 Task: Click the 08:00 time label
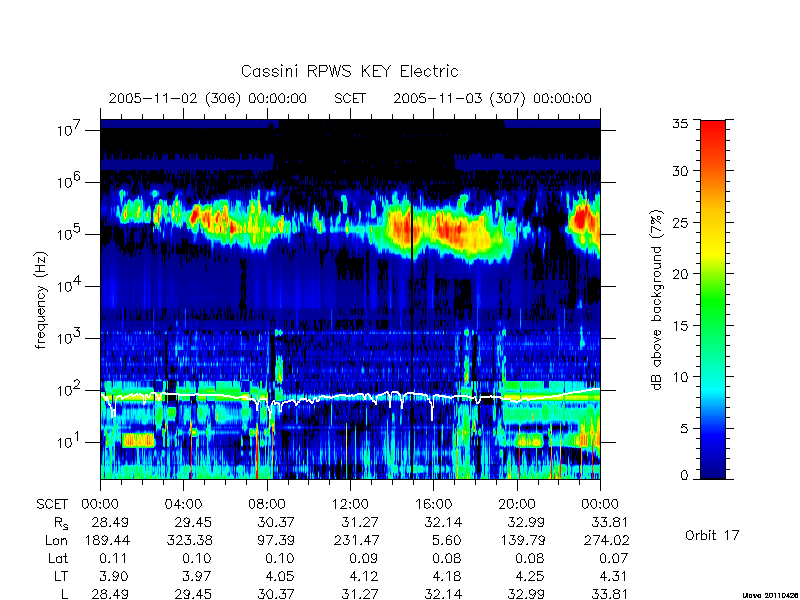[267, 505]
